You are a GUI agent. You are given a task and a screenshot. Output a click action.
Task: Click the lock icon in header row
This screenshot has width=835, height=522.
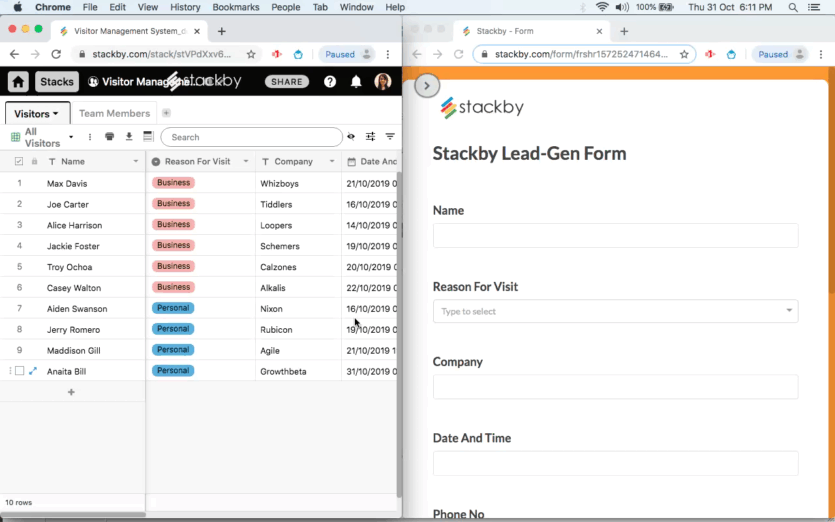coord(35,161)
